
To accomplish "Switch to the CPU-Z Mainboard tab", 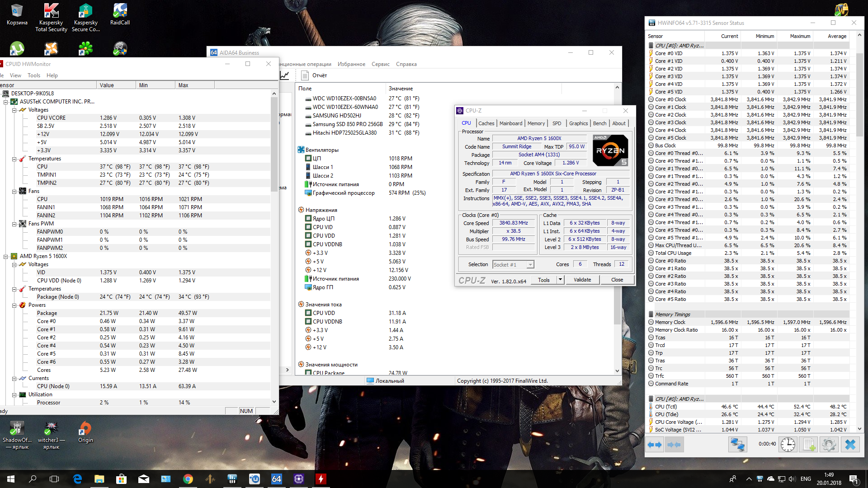I will [x=510, y=123].
